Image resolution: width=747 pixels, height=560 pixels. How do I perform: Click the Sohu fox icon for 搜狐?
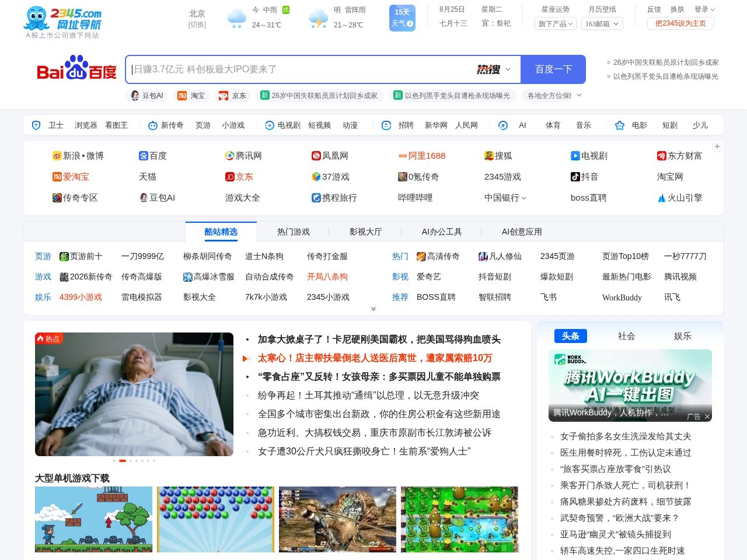[x=489, y=156]
